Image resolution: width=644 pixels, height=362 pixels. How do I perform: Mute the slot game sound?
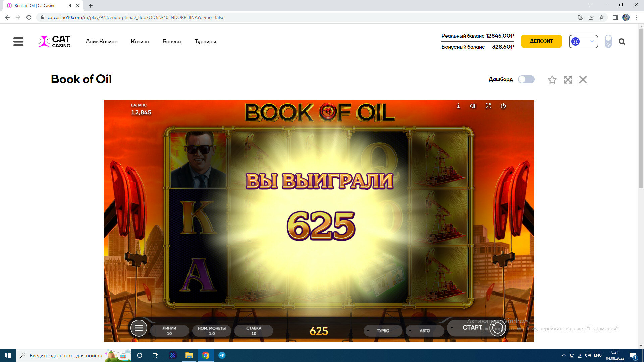point(473,106)
